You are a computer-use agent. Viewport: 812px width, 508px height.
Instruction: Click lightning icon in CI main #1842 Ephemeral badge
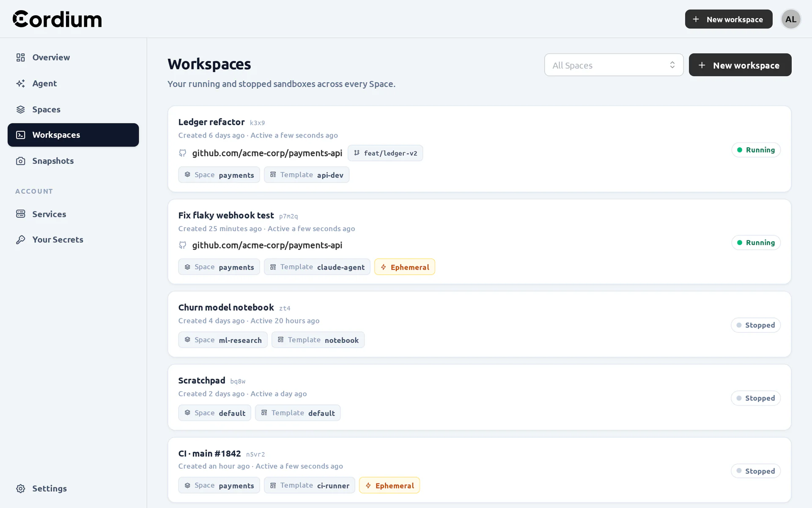pyautogui.click(x=368, y=486)
